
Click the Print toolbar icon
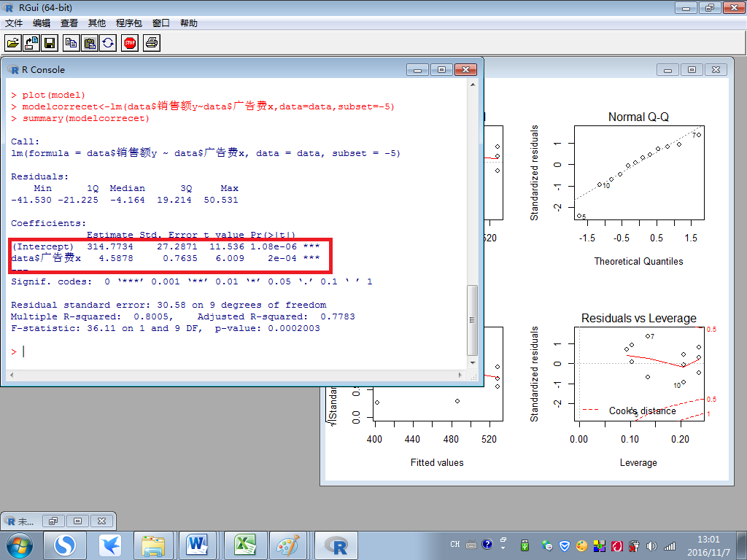(x=151, y=43)
